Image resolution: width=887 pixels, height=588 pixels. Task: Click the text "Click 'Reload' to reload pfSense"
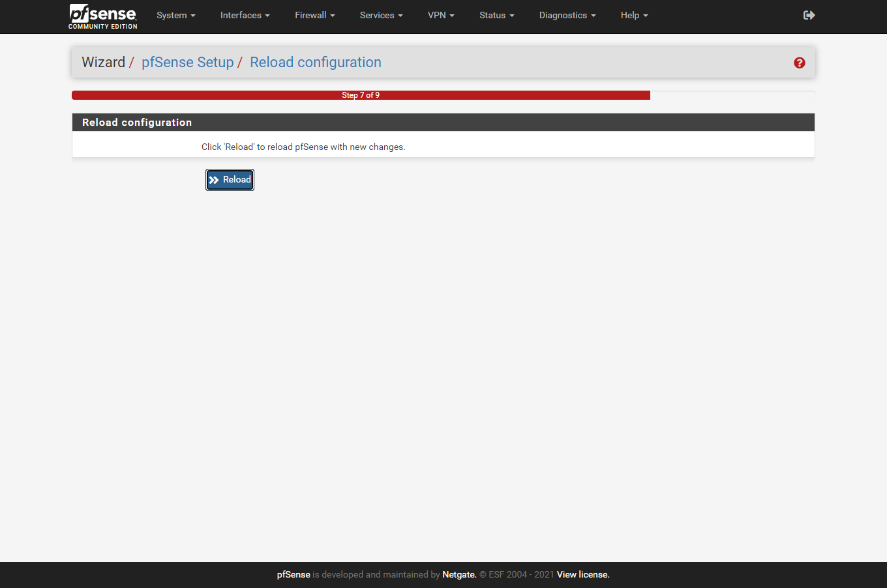(265, 147)
